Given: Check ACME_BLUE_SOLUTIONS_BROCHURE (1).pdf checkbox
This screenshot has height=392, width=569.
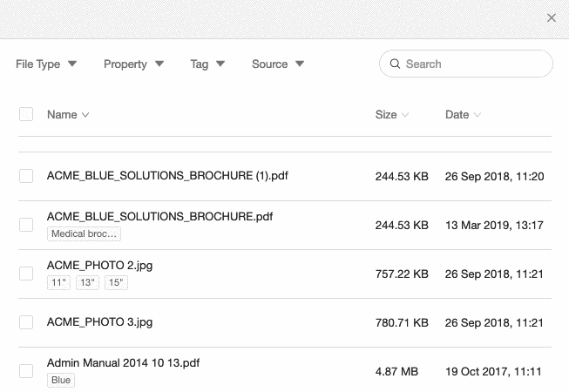Looking at the screenshot, I should 26,176.
